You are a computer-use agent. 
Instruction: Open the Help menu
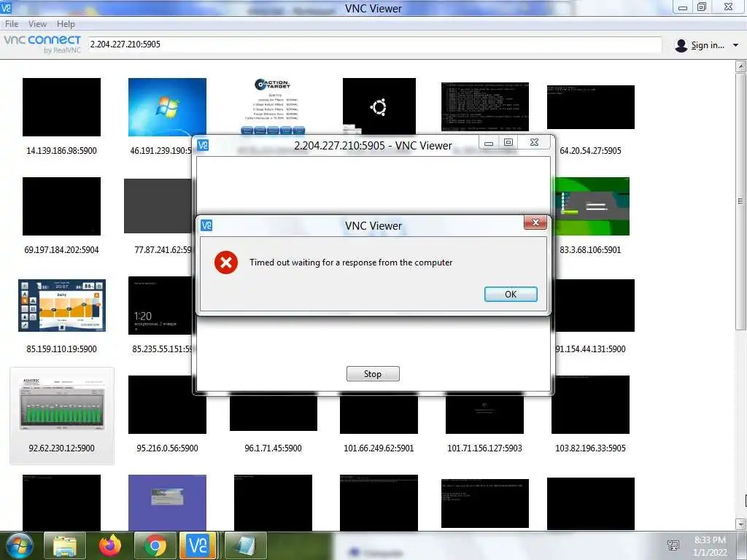66,24
